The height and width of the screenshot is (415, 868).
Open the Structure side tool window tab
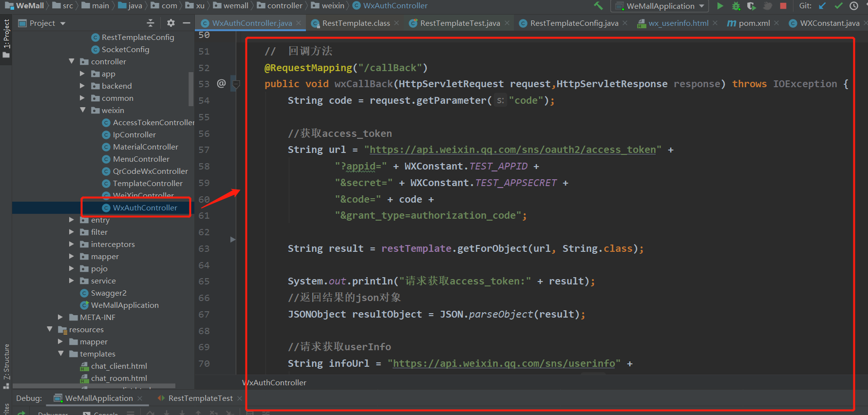click(6, 365)
